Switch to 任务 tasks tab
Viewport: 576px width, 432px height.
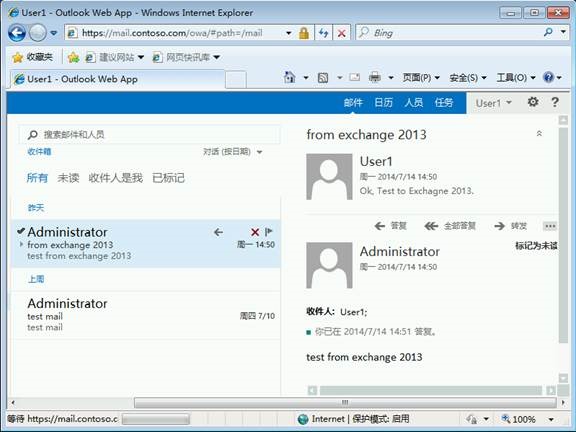click(444, 102)
